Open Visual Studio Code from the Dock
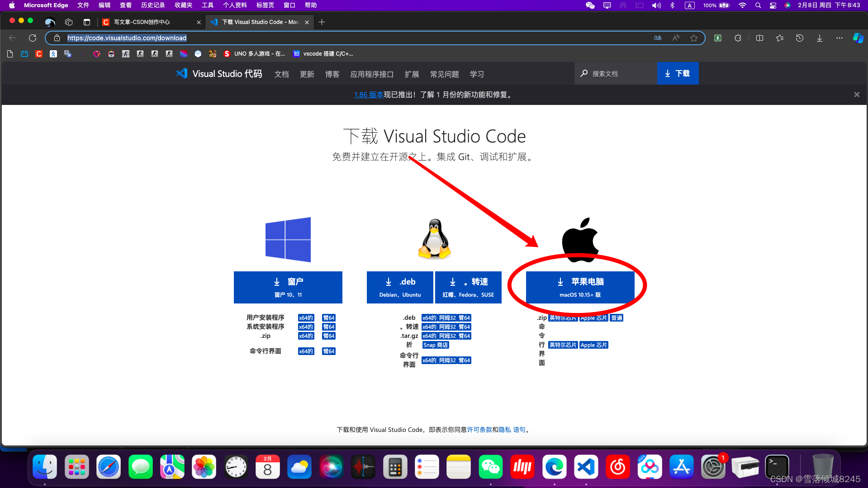868x488 pixels. (586, 467)
